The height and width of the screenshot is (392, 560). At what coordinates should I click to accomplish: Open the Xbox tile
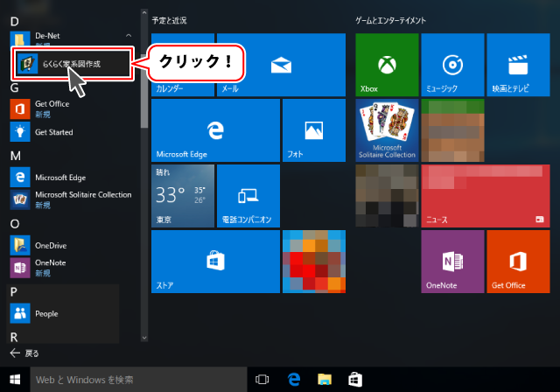tap(387, 65)
